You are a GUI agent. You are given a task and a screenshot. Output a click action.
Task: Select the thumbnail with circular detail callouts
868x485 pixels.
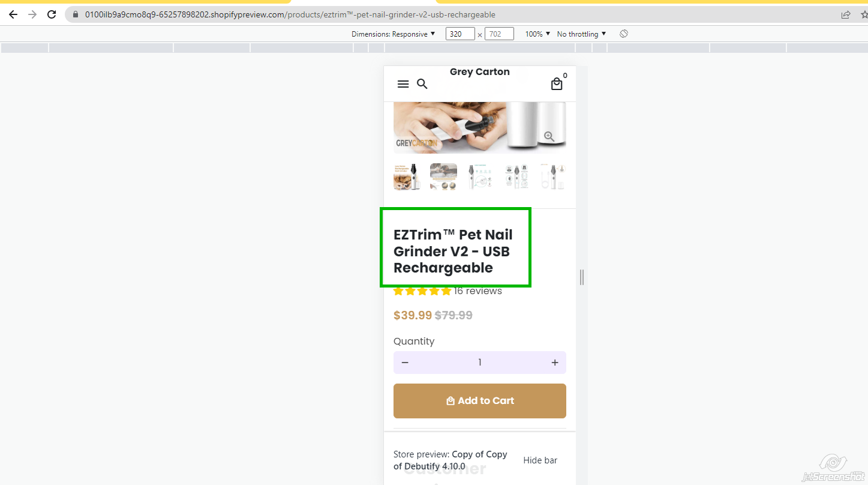point(516,177)
